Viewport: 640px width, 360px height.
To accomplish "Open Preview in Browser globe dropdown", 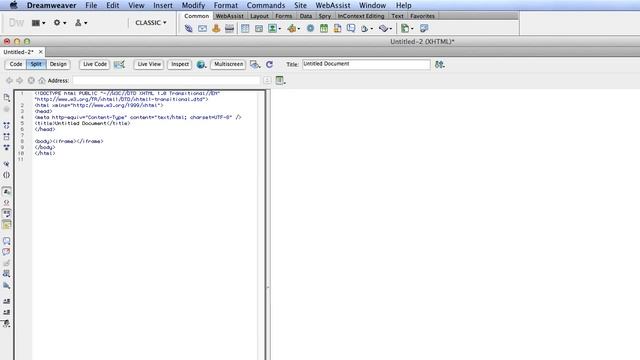I will click(201, 64).
